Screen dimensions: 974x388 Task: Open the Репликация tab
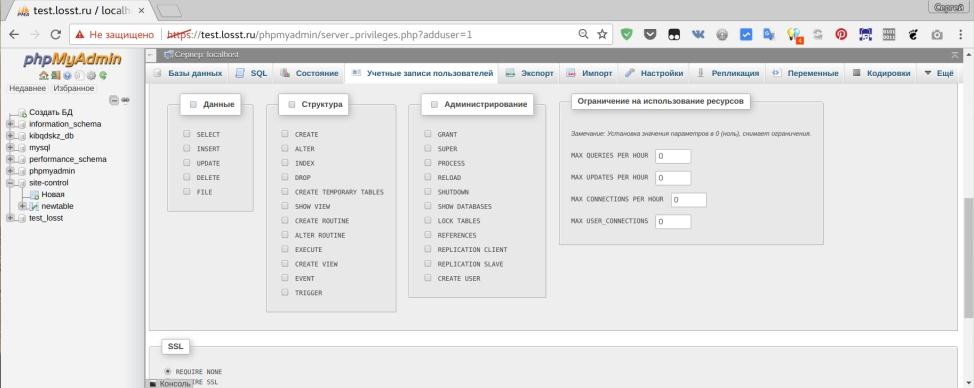coord(727,73)
